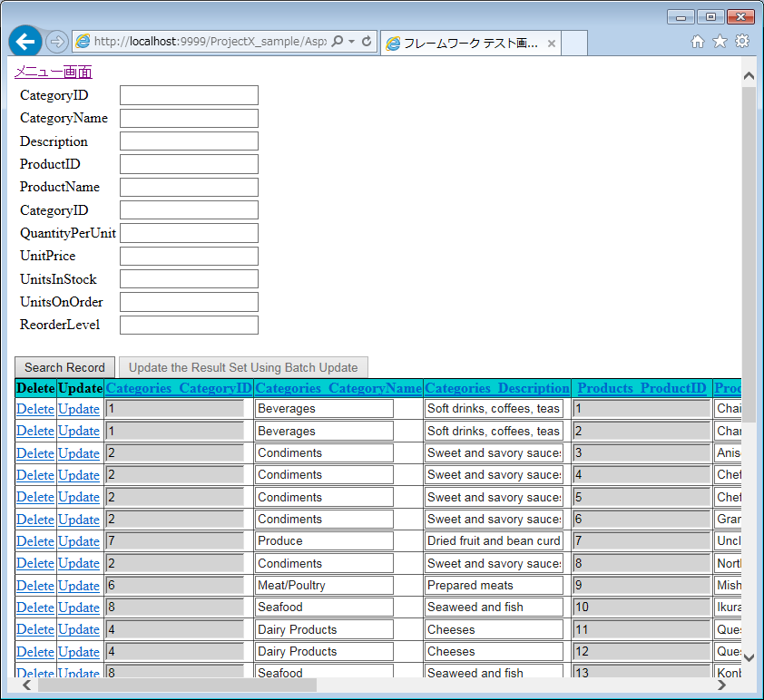Open the Tools gear icon

click(741, 42)
